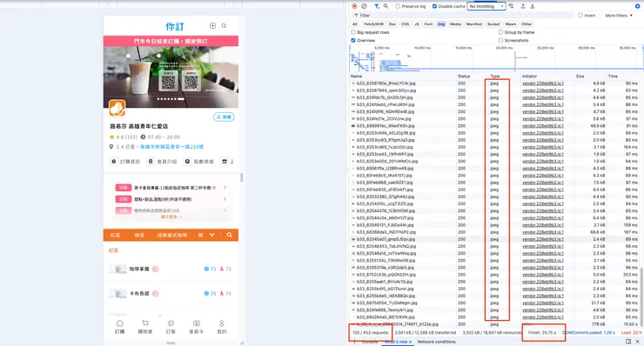Select request b33_62545a07_gmpSJEqv.jpg

[x=386, y=239]
